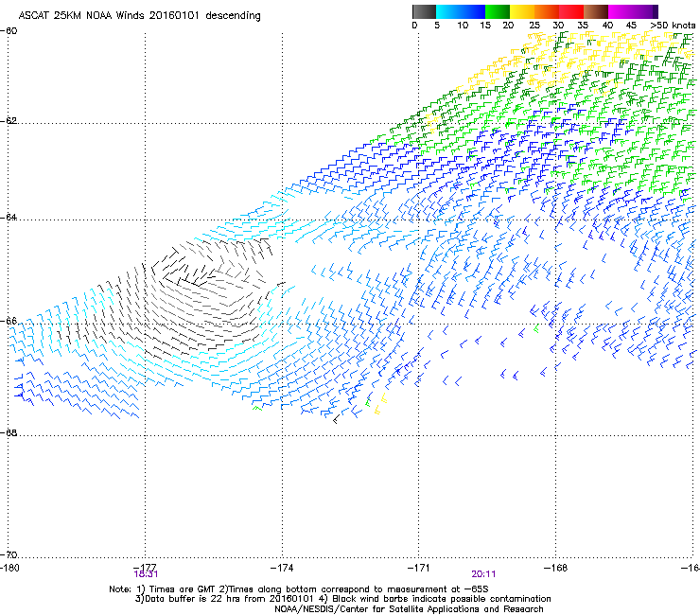Select the green 15-20 knots color band
The height and width of the screenshot is (615, 700).
(498, 11)
